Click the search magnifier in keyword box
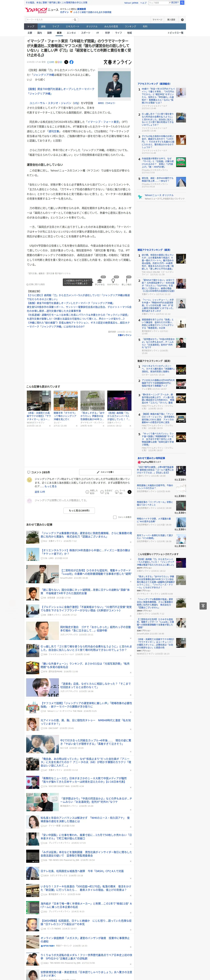210x980 pixels. click(75, 19)
